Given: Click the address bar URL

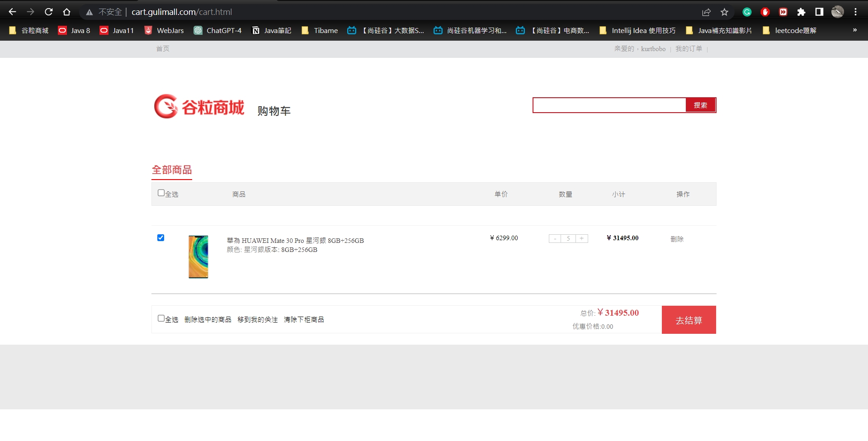Looking at the screenshot, I should pyautogui.click(x=182, y=12).
